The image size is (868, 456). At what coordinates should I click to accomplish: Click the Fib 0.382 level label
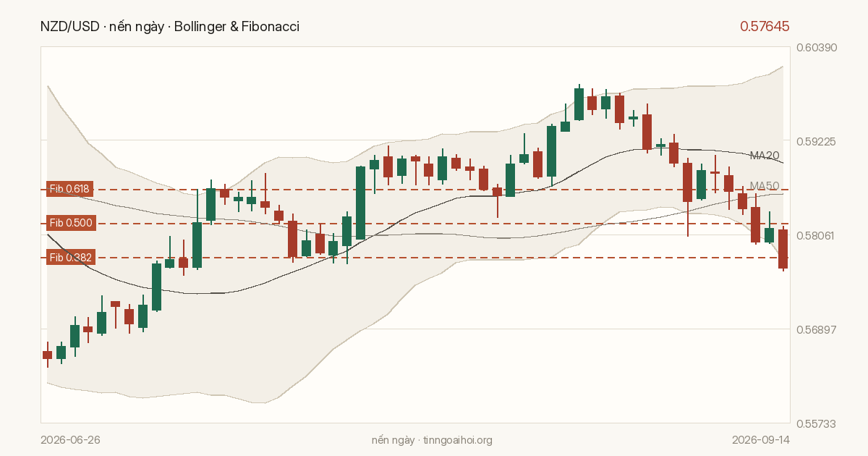(70, 257)
